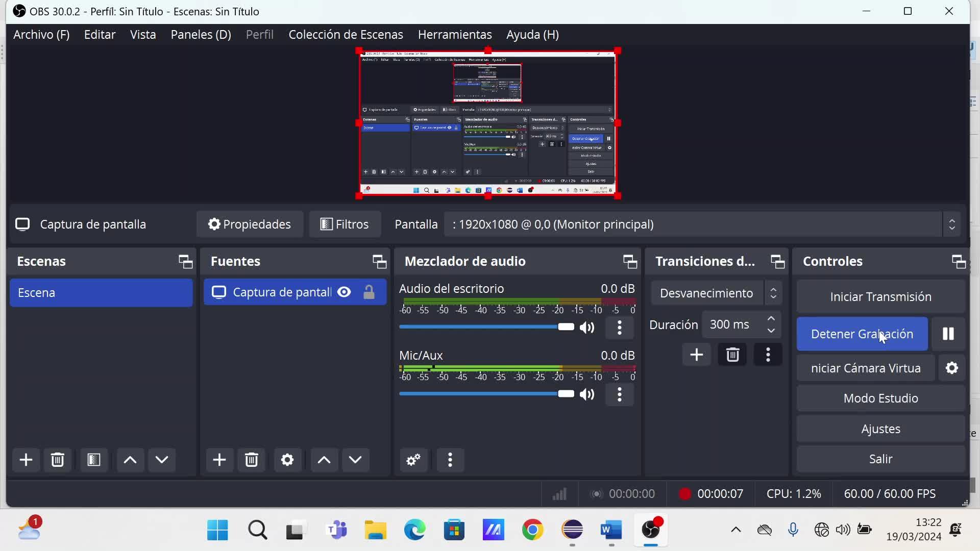Open source properties gear in Fuentes panel
980x551 pixels.
tap(287, 460)
